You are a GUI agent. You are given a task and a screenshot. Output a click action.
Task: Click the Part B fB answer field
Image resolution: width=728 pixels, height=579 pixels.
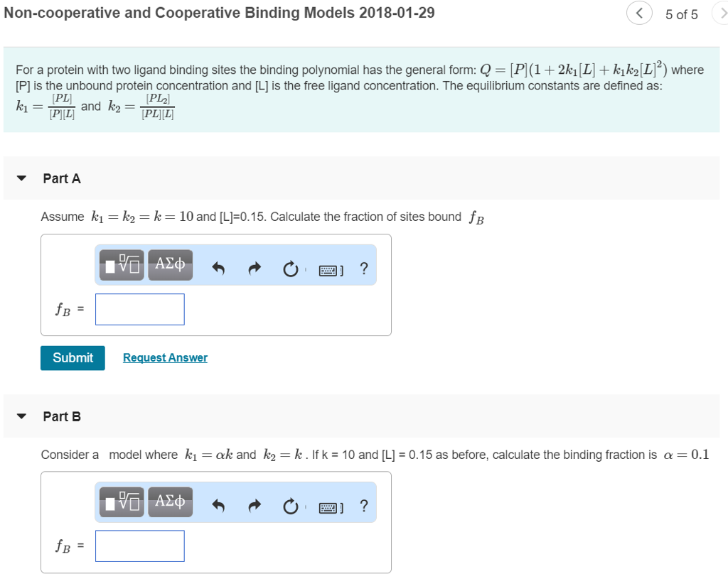(x=140, y=546)
